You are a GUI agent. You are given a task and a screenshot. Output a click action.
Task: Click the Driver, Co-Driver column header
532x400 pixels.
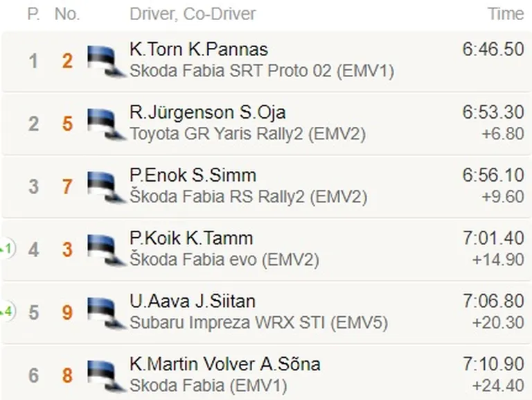pyautogui.click(x=193, y=14)
